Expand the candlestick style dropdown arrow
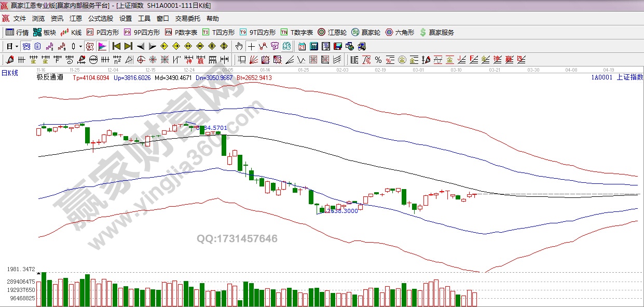644x307 pixels. 80,46
